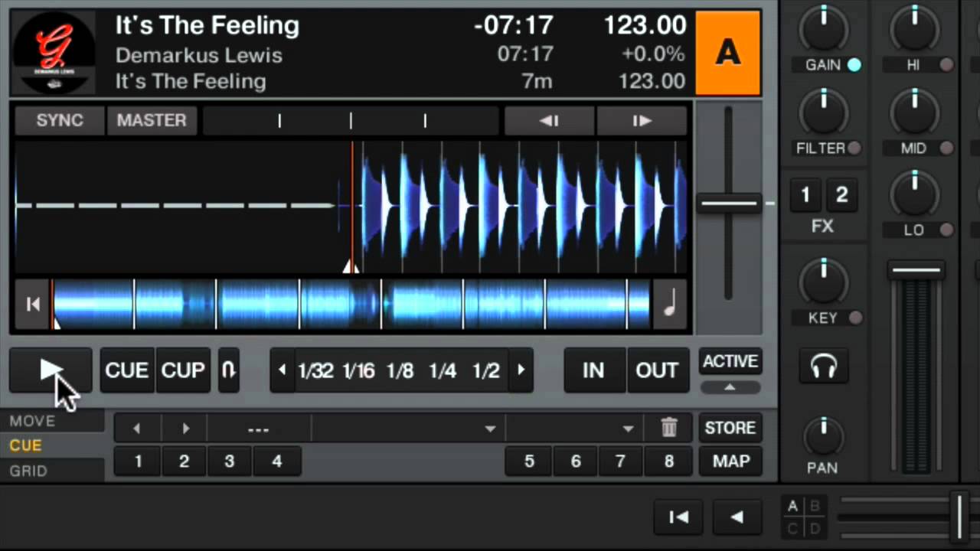The width and height of the screenshot is (980, 551).
Task: Start playback with the Play button
Action: pyautogui.click(x=51, y=370)
